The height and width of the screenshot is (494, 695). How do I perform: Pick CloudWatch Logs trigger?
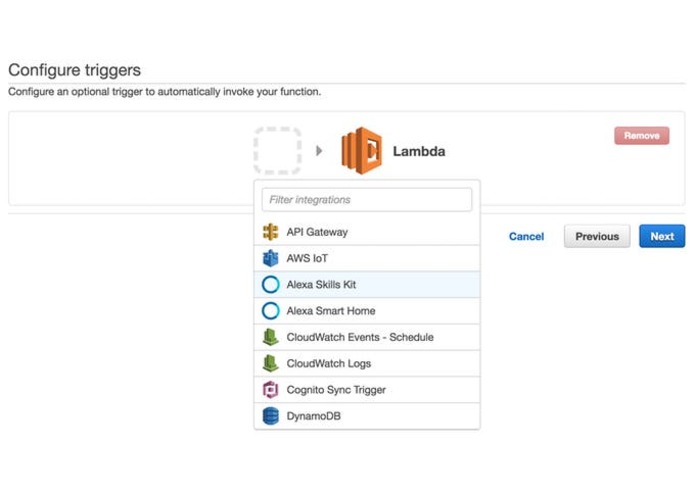[367, 363]
